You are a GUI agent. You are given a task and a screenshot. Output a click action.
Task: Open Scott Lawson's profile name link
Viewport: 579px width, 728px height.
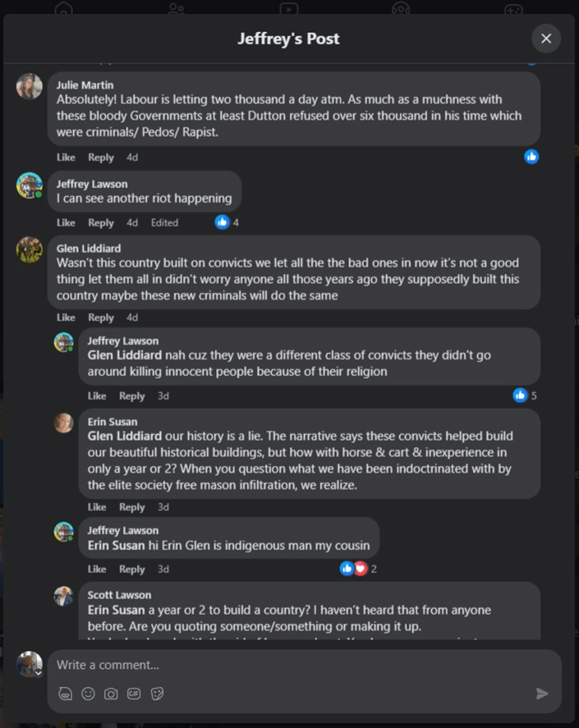click(119, 595)
